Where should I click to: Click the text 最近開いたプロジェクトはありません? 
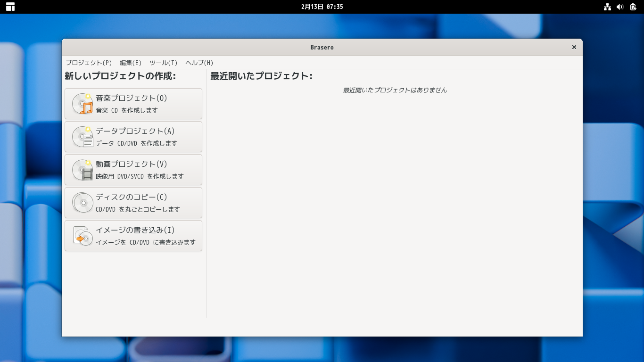click(x=395, y=90)
